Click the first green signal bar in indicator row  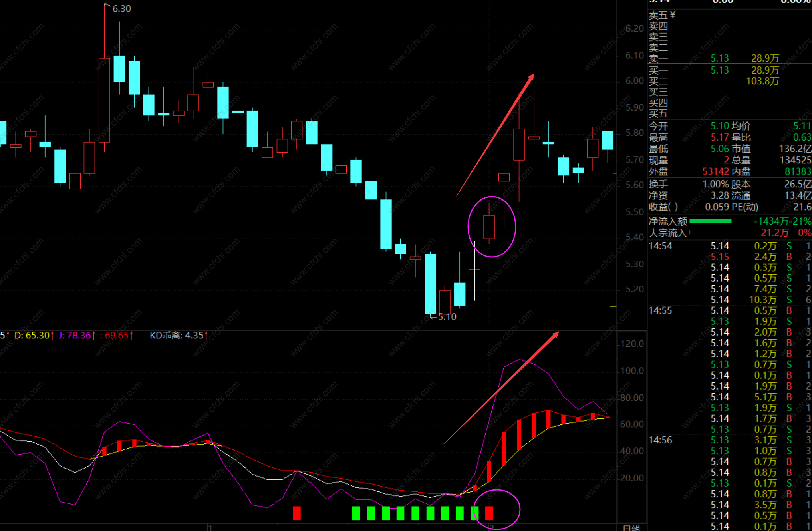(x=356, y=513)
